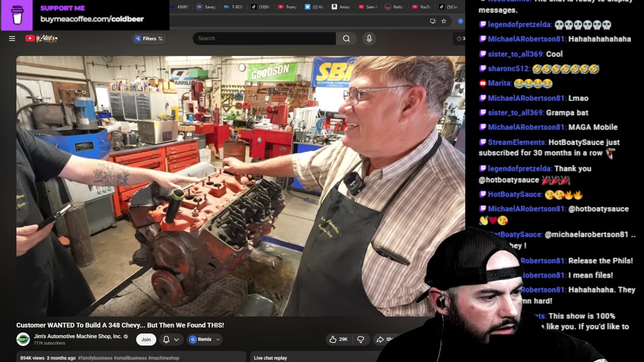Switch to the Savage browser tab

(x=206, y=7)
